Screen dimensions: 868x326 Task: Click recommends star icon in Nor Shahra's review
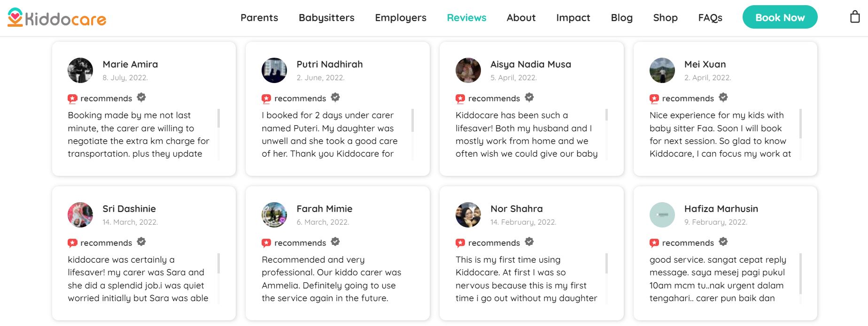coord(460,243)
